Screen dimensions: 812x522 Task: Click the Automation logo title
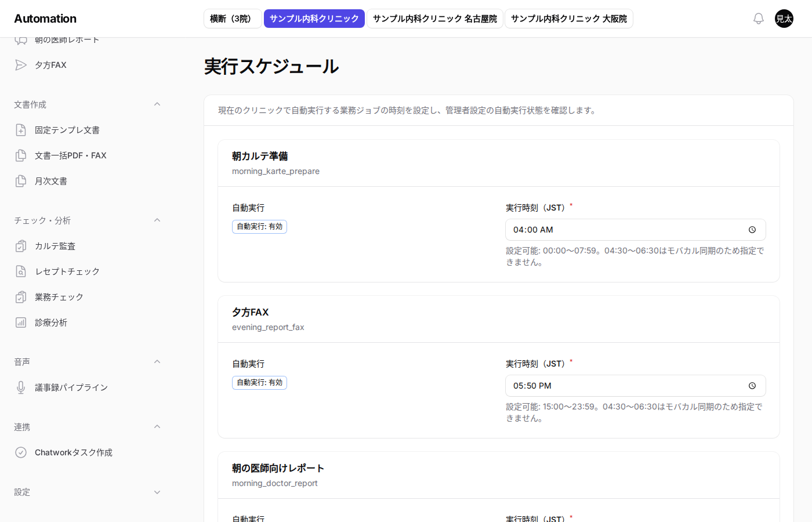pyautogui.click(x=45, y=19)
